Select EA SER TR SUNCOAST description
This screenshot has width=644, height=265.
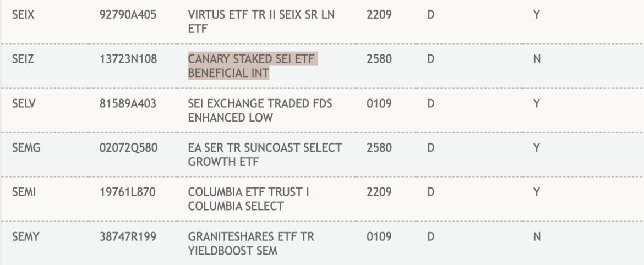coord(265,154)
